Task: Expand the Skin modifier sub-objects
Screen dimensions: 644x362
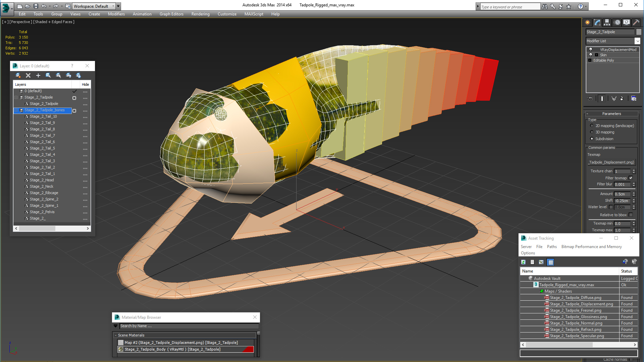Action: 596,55
